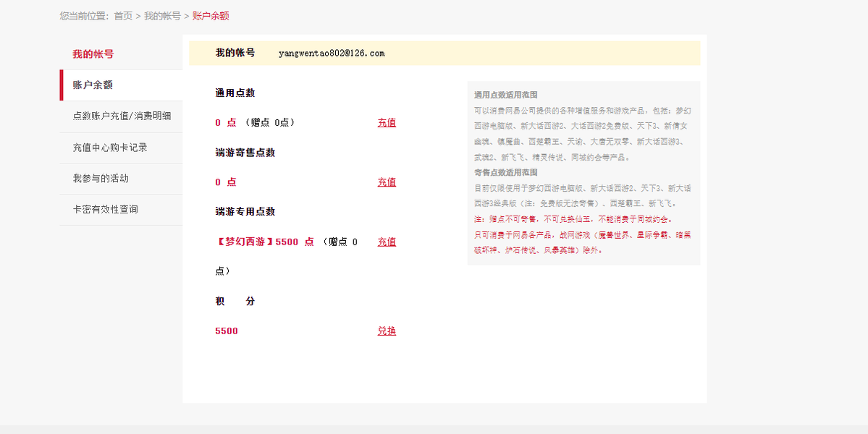
Task: Click the 寄售点数适用范围 heading
Action: click(506, 172)
